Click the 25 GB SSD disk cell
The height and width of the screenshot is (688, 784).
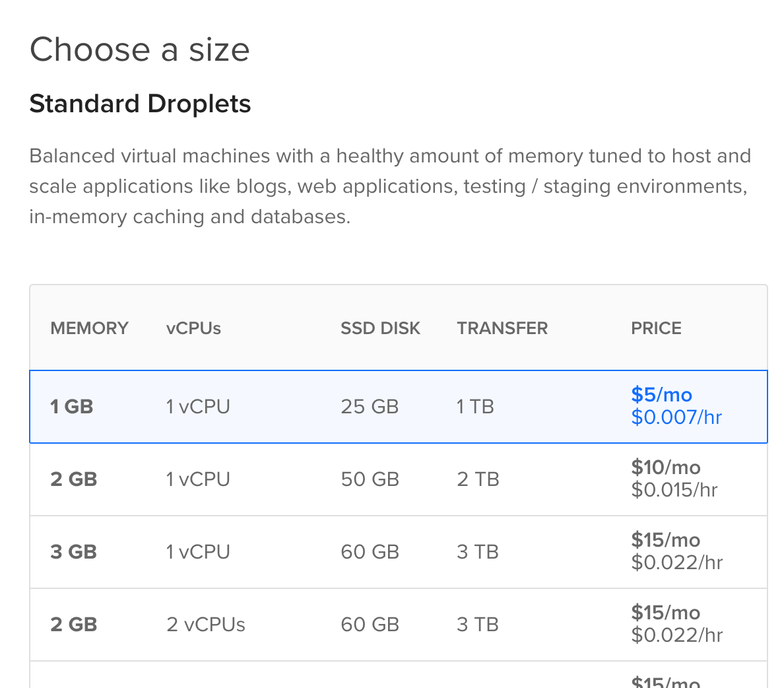pyautogui.click(x=370, y=407)
